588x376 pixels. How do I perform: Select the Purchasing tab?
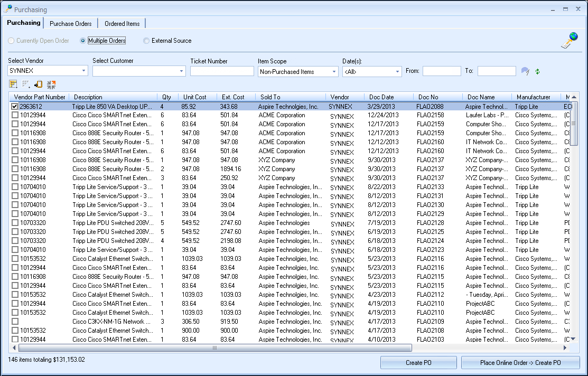tap(24, 23)
